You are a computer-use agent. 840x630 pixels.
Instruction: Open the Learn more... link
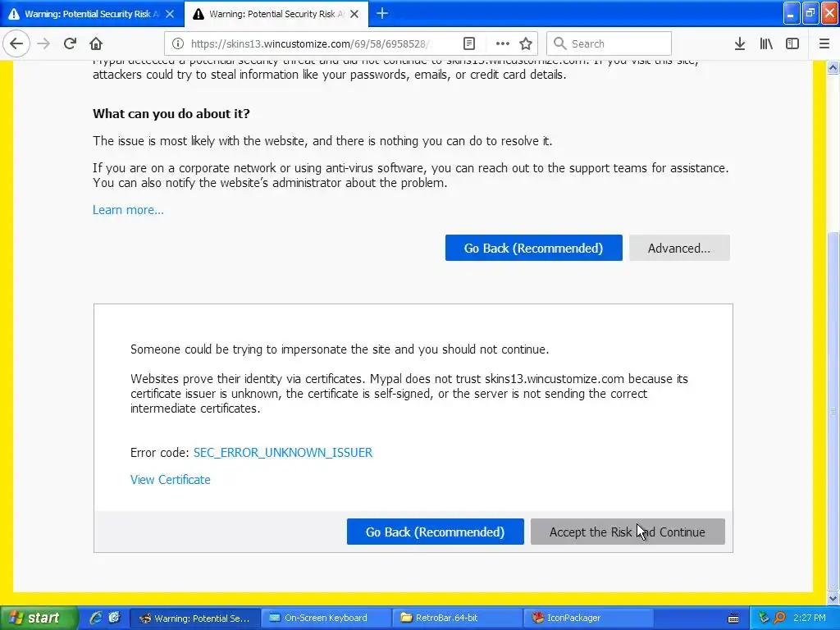click(x=128, y=210)
